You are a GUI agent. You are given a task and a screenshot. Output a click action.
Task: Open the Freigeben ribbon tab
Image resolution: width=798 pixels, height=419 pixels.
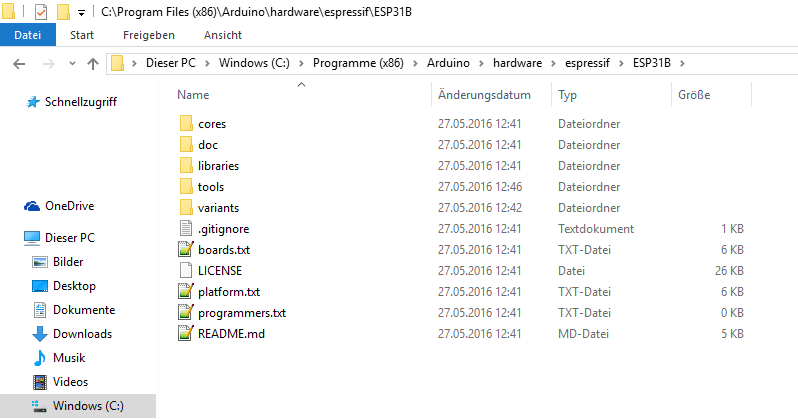pyautogui.click(x=149, y=35)
